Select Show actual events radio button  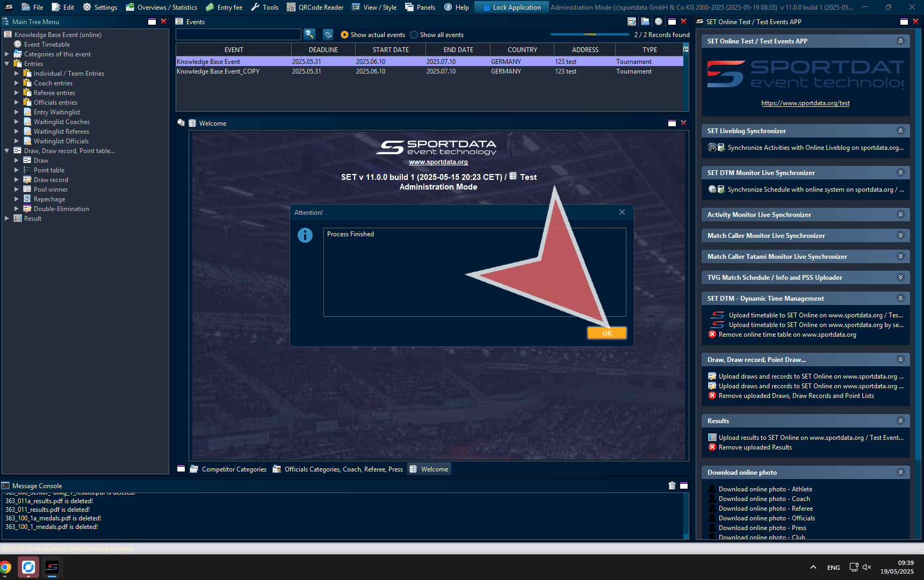345,35
